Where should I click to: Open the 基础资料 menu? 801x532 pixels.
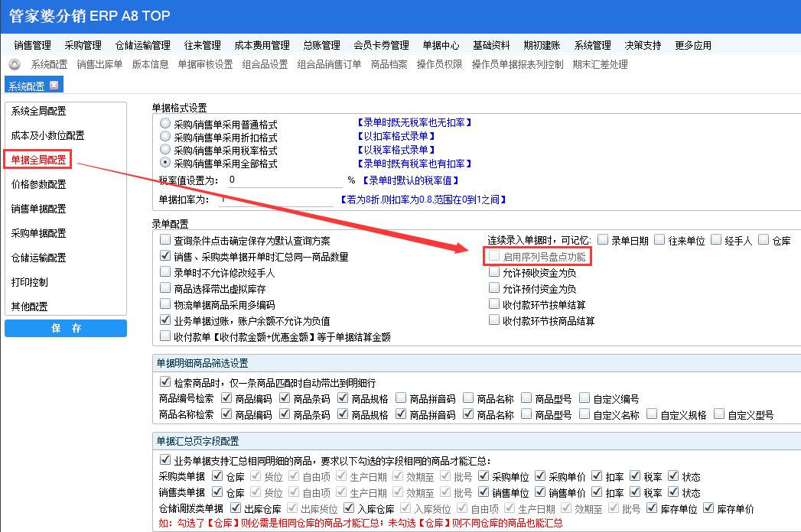click(x=490, y=44)
